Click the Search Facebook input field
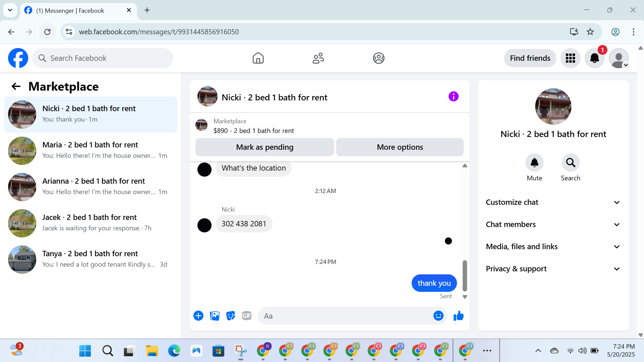 point(103,58)
